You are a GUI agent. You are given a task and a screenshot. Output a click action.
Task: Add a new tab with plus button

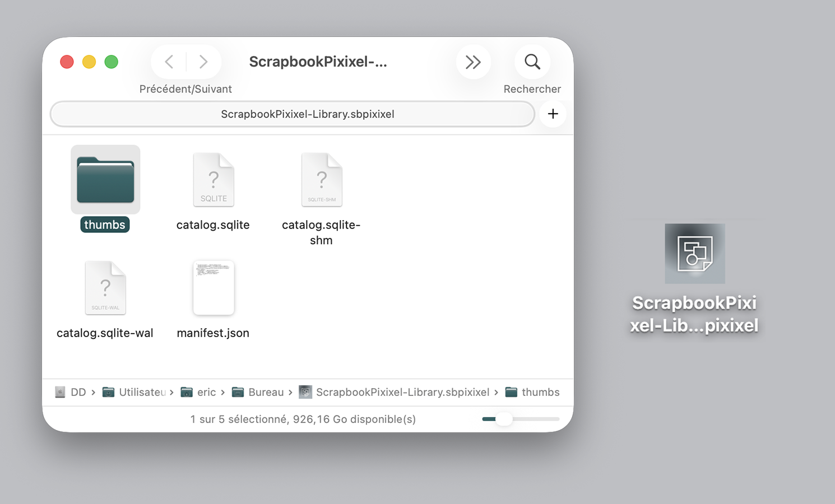pos(553,114)
